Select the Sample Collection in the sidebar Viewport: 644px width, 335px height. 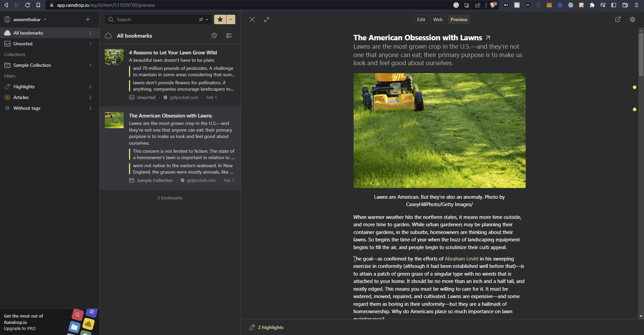pyautogui.click(x=32, y=65)
